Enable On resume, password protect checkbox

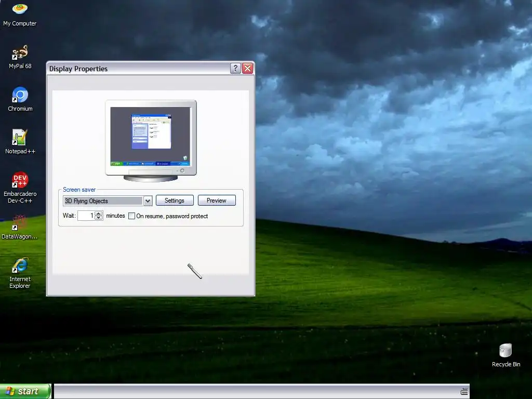pos(131,216)
